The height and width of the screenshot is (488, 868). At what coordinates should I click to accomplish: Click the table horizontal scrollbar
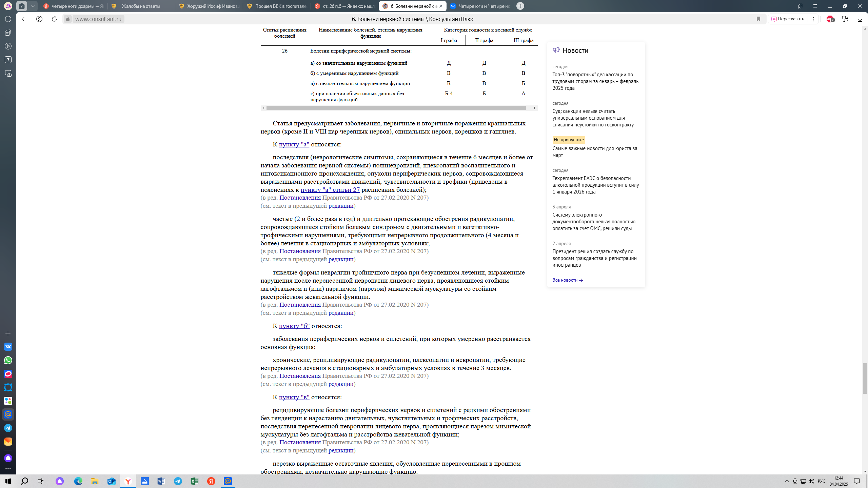[x=396, y=108]
